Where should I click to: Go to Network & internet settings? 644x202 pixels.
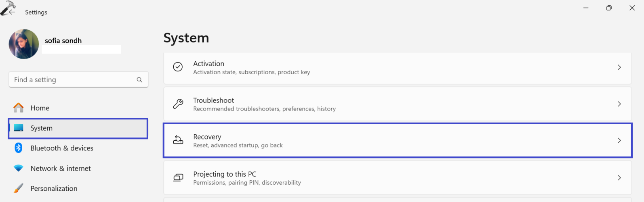coord(61,168)
